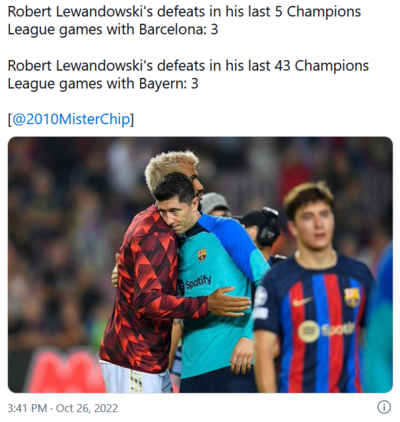This screenshot has height=422, width=400.
Task: Click the gray cap in the background
Action: (x=213, y=202)
